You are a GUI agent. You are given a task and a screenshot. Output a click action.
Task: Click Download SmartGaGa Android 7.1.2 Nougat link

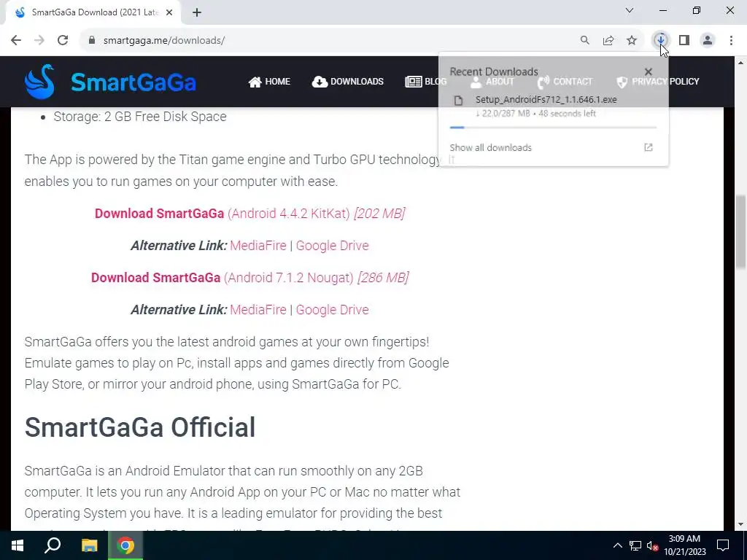coord(249,278)
